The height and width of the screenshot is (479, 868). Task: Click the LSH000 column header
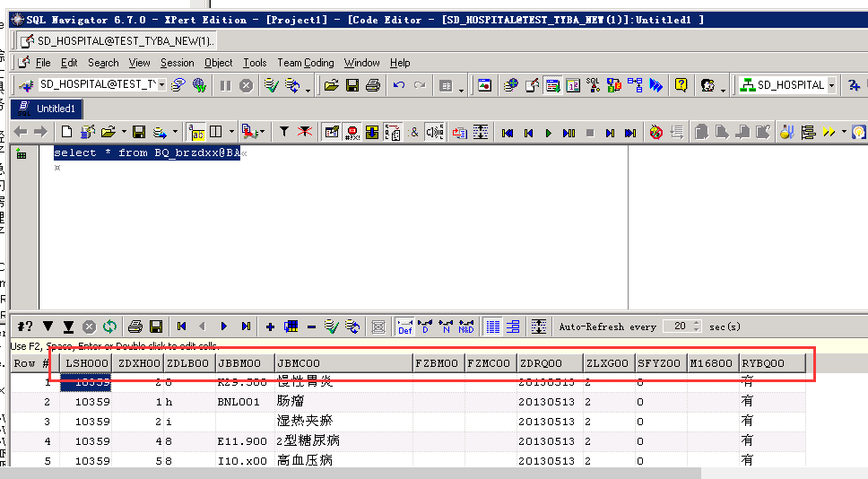point(86,363)
